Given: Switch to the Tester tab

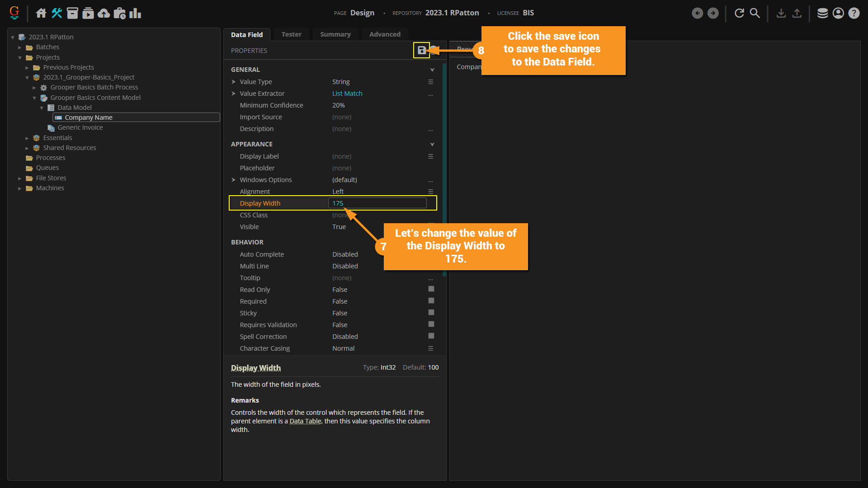Looking at the screenshot, I should click(291, 34).
